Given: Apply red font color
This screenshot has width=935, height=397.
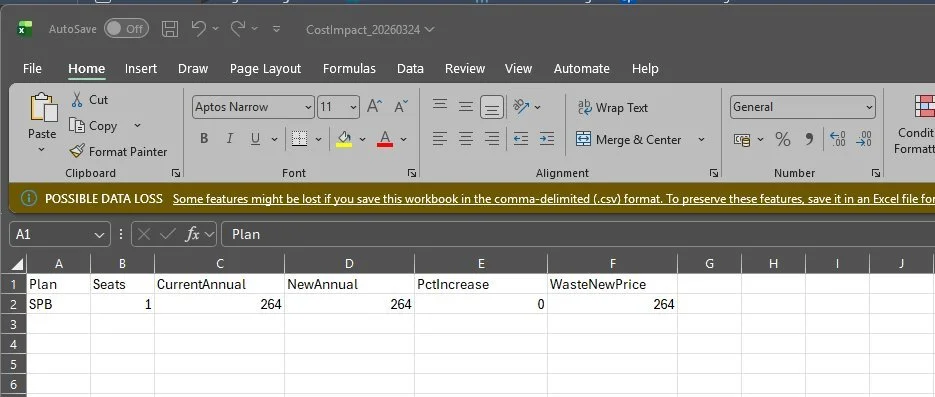Looking at the screenshot, I should pyautogui.click(x=385, y=139).
